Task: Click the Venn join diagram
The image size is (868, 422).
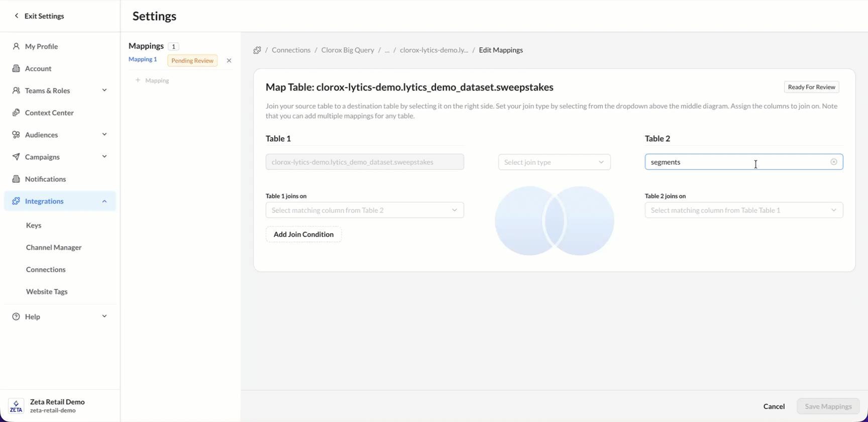Action: pos(555,221)
